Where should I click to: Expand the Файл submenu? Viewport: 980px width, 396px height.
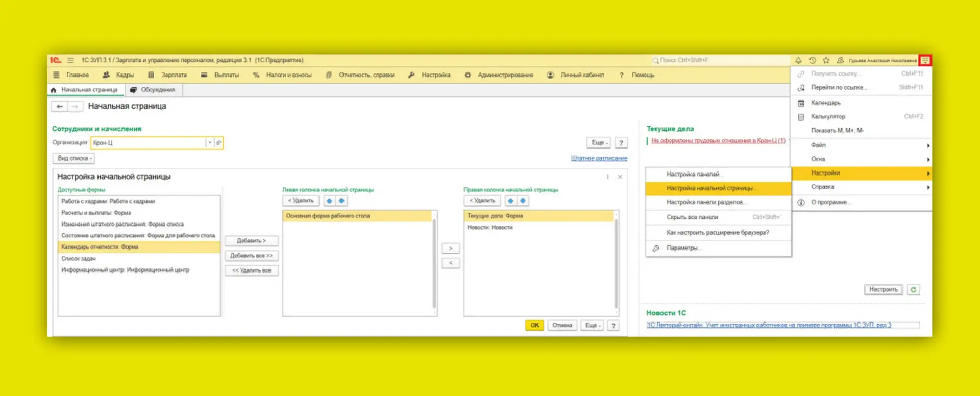pyautogui.click(x=861, y=145)
